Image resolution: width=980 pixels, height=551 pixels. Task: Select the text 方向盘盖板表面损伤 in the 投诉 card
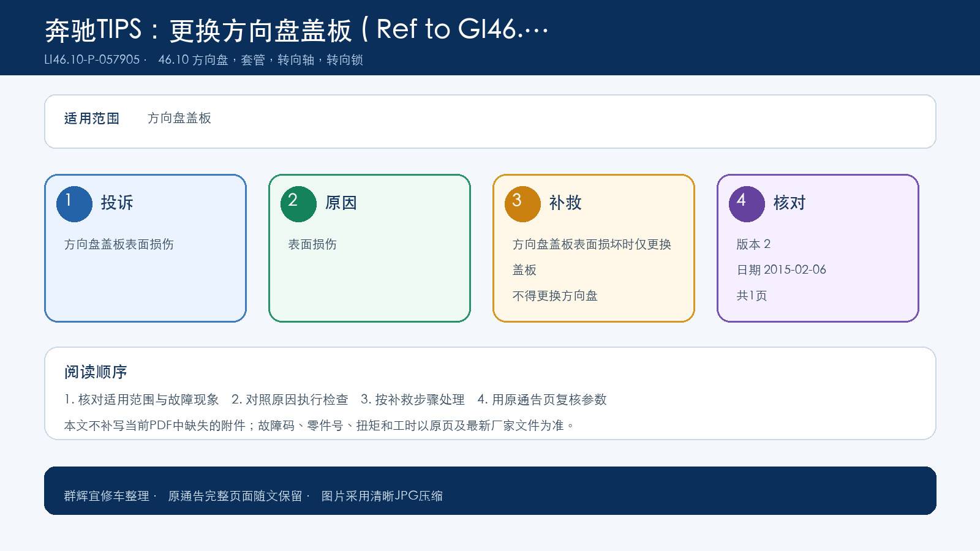coord(119,244)
